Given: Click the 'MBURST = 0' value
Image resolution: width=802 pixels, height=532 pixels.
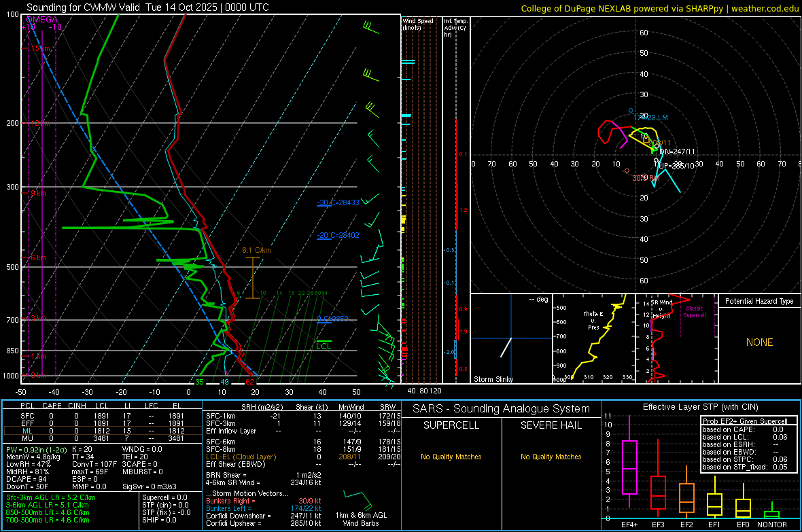Looking at the screenshot, I should (x=142, y=472).
